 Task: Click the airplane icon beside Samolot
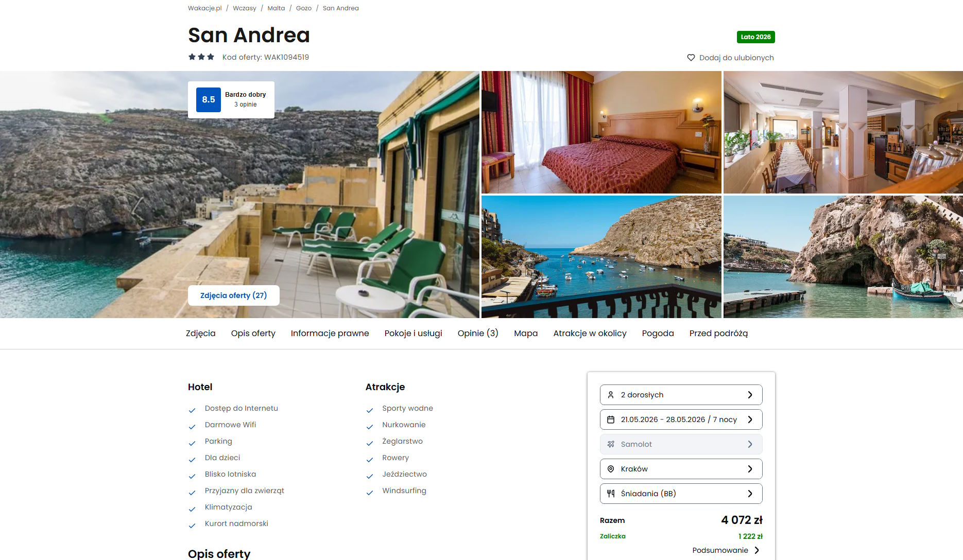(611, 444)
